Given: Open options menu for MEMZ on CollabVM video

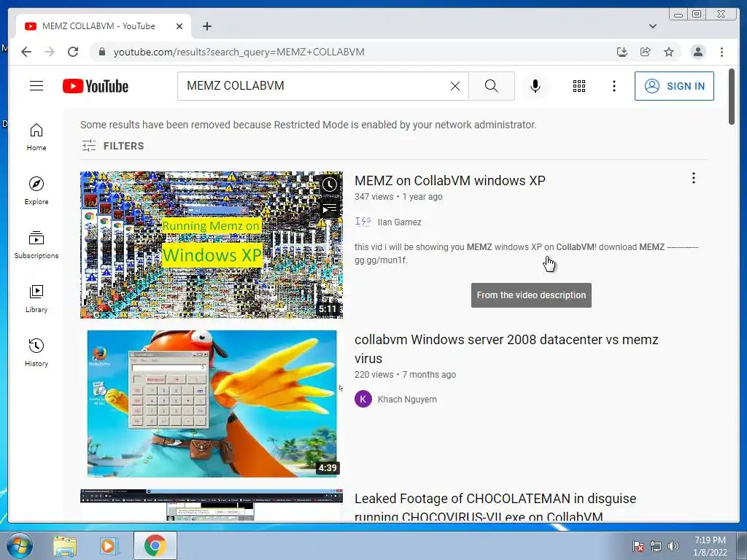Looking at the screenshot, I should pos(693,178).
